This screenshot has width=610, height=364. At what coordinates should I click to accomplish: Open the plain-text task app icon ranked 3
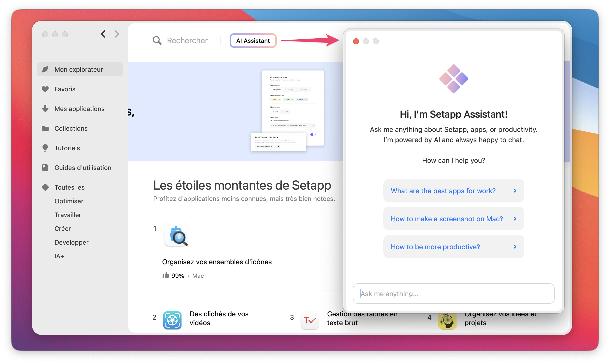tap(310, 320)
